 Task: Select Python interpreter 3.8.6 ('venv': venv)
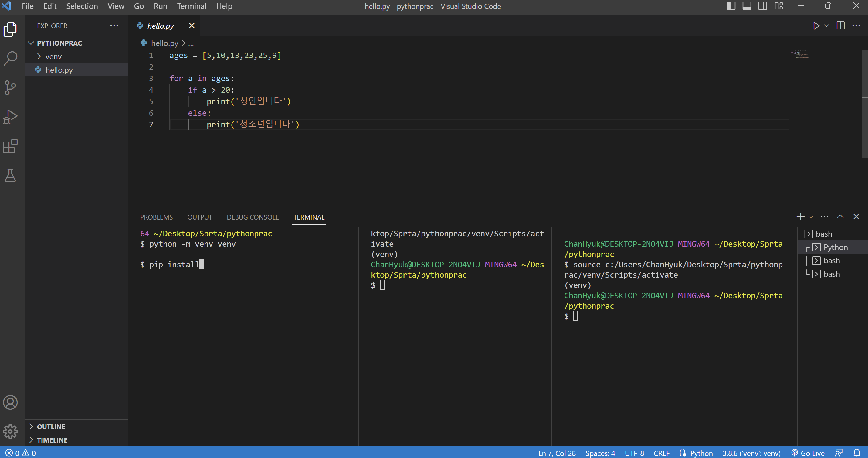[x=751, y=453]
